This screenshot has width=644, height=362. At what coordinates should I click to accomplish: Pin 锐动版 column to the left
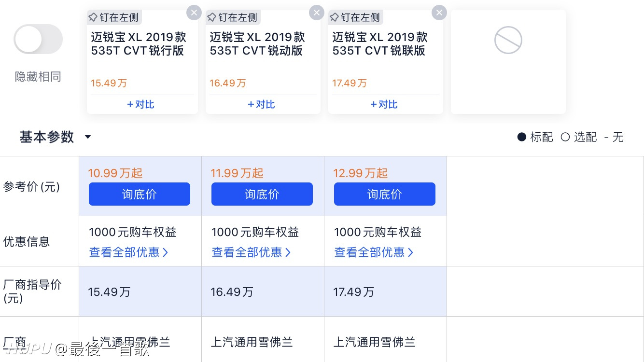(x=233, y=17)
